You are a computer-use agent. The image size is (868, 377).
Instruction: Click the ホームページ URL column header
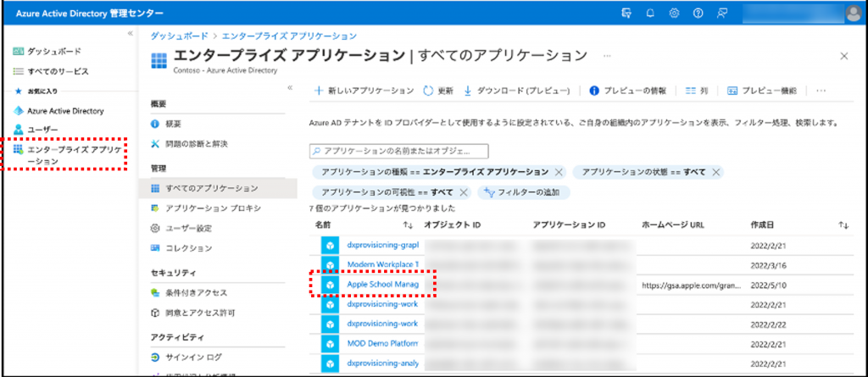point(672,225)
